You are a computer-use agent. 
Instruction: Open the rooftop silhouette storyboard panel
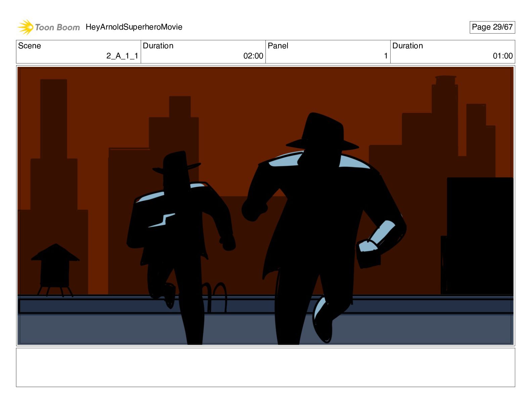pyautogui.click(x=265, y=206)
